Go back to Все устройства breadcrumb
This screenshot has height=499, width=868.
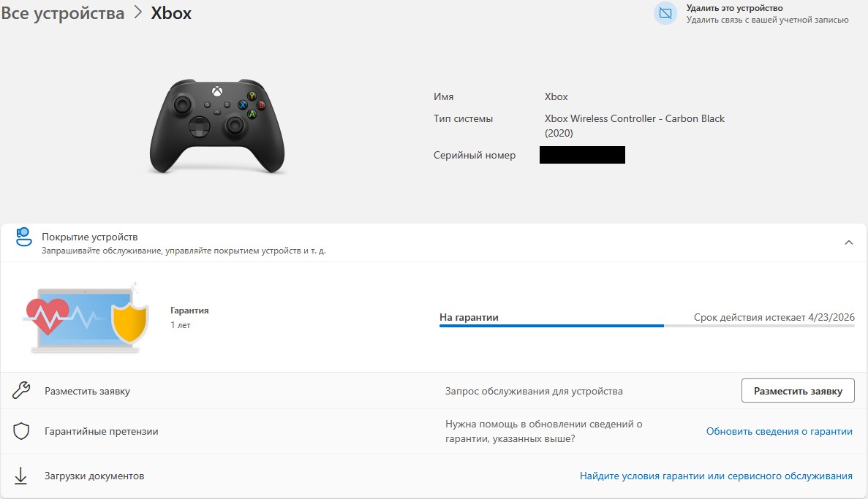point(63,12)
